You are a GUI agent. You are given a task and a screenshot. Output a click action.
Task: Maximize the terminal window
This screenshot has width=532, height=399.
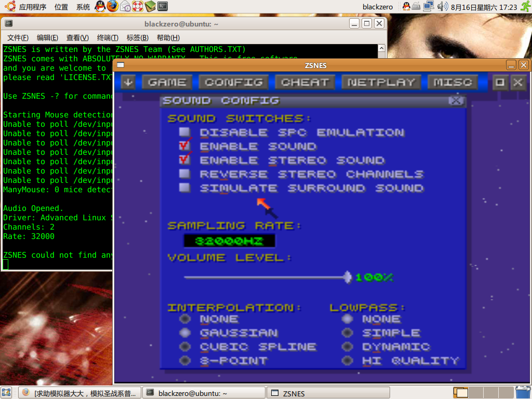(x=367, y=23)
